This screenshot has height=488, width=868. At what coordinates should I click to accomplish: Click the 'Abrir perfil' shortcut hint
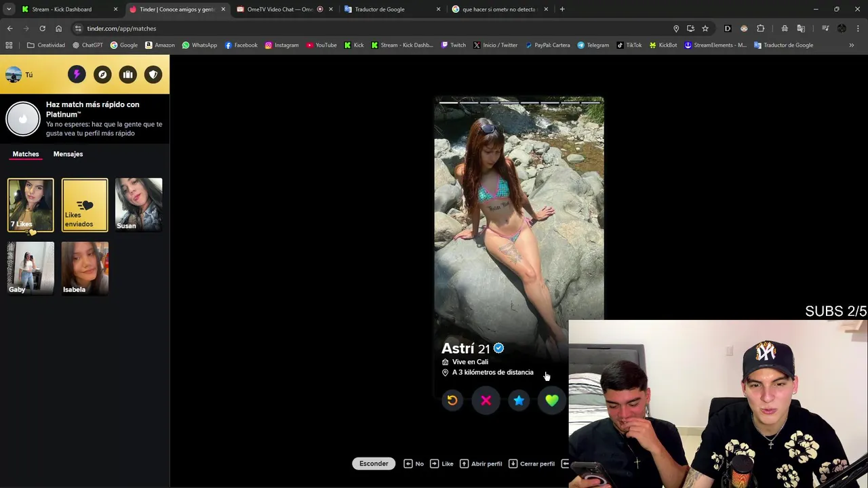[481, 464]
